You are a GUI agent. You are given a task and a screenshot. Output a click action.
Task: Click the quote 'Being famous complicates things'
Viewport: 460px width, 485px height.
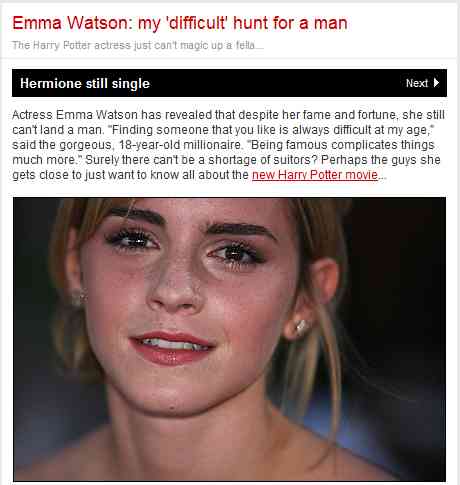(342, 145)
